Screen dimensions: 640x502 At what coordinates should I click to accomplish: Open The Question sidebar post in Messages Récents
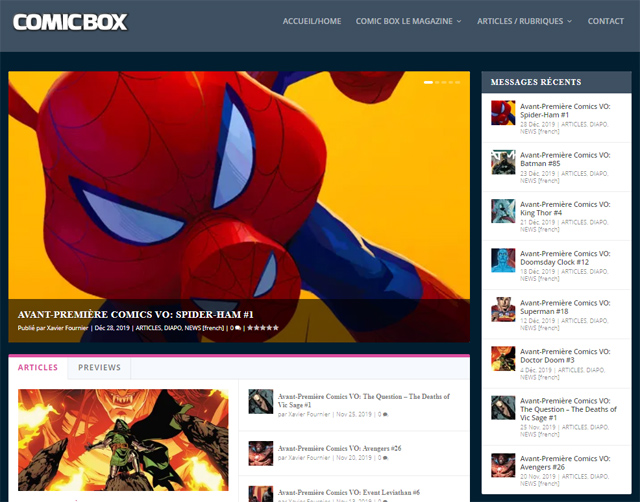click(x=568, y=409)
